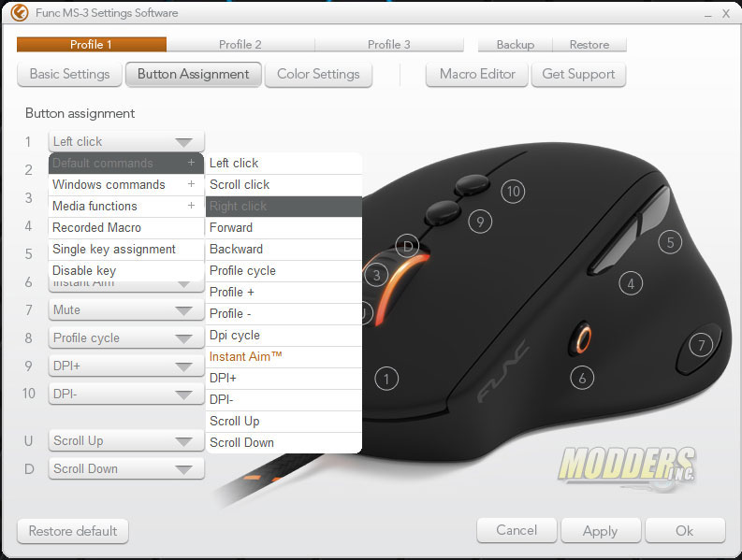Open the Button Assignment tab
742x560 pixels.
[193, 74]
